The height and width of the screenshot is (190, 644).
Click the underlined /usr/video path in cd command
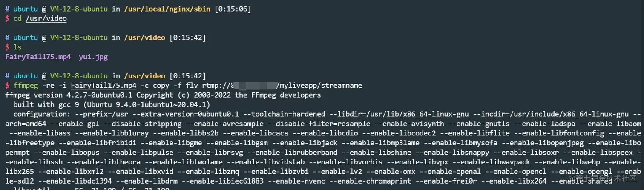[46, 18]
